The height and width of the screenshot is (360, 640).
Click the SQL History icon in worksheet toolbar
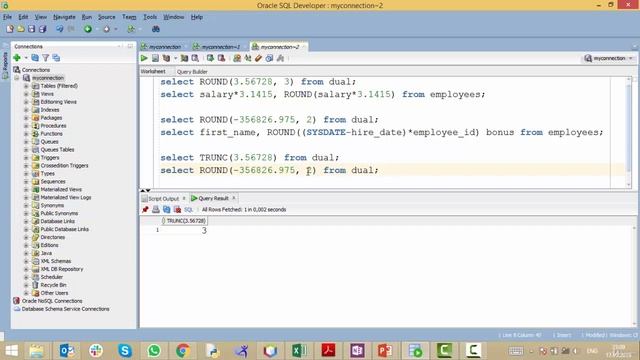(269, 58)
